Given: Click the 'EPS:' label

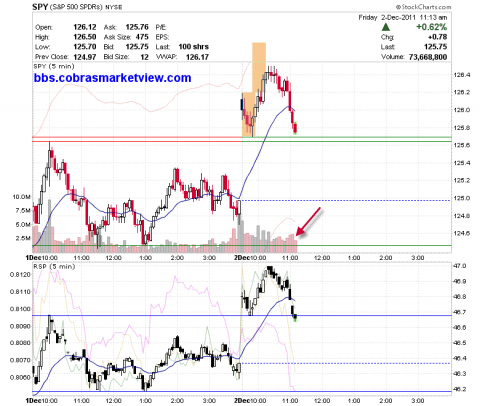Looking at the screenshot, I should tap(162, 37).
